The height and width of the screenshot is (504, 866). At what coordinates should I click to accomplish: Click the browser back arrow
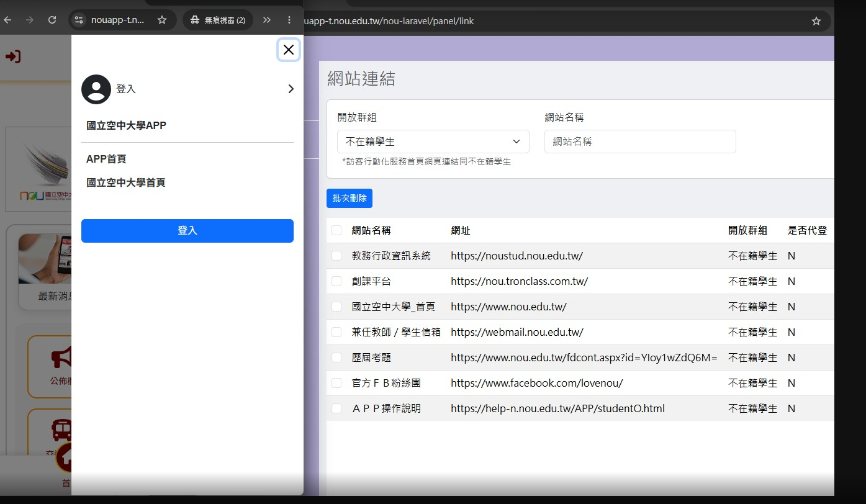[x=8, y=20]
